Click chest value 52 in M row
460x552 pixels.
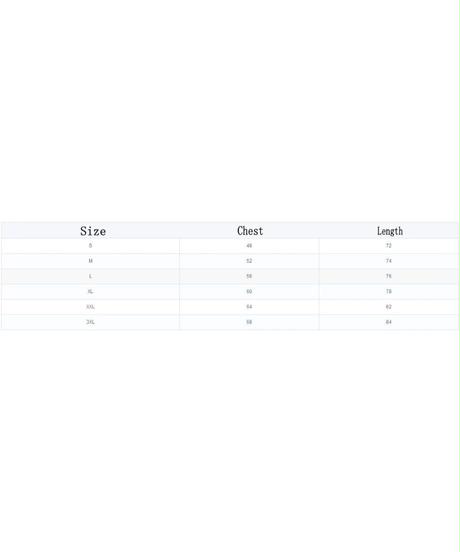click(x=249, y=261)
